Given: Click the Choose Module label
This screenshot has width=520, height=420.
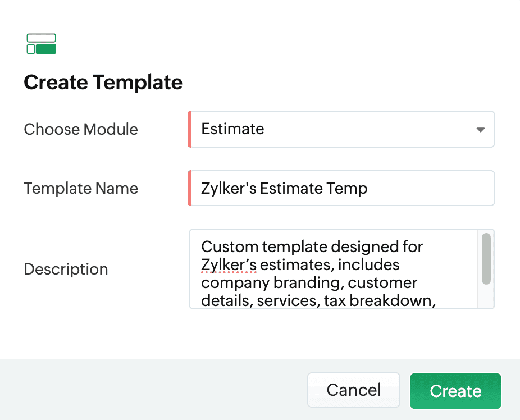Looking at the screenshot, I should tap(81, 129).
